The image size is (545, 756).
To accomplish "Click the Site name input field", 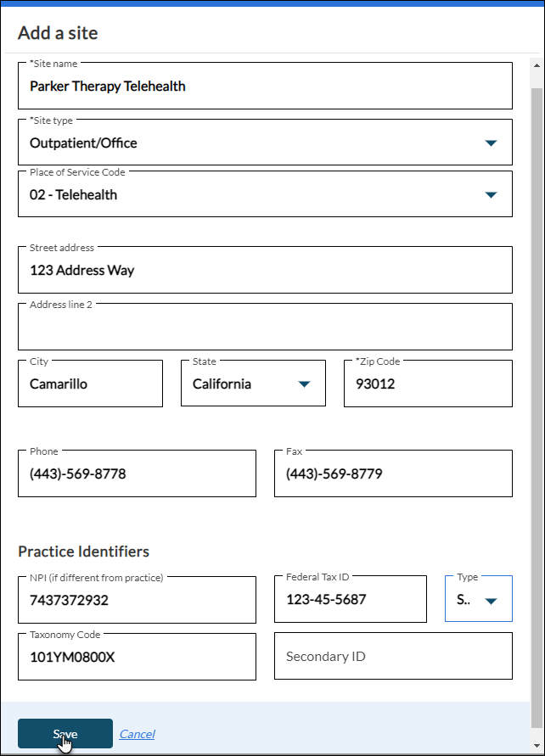I will click(x=265, y=87).
